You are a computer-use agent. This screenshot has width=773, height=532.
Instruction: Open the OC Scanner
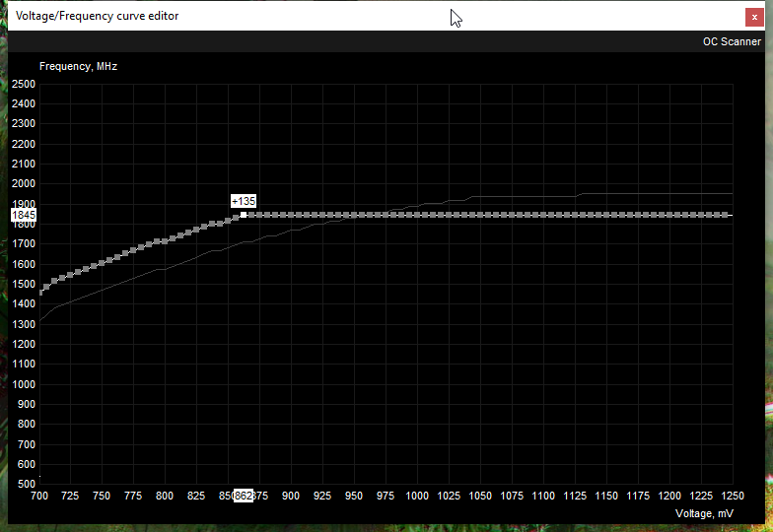[732, 41]
